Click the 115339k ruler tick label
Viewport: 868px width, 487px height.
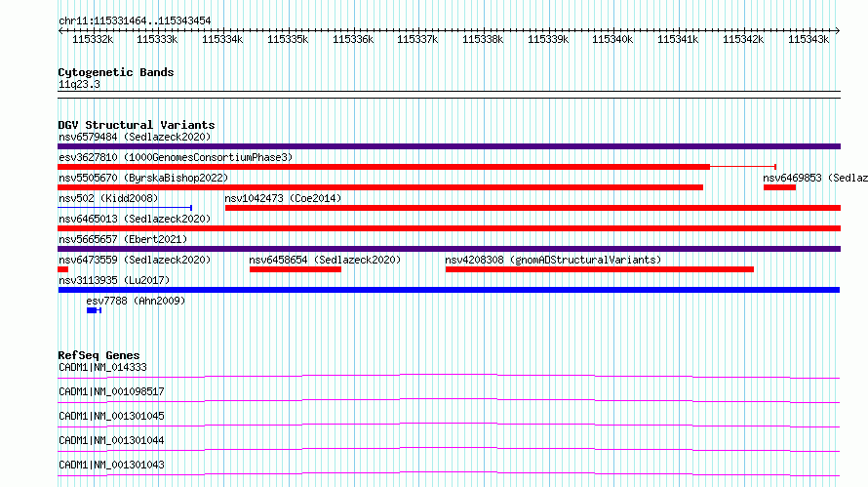click(x=548, y=39)
